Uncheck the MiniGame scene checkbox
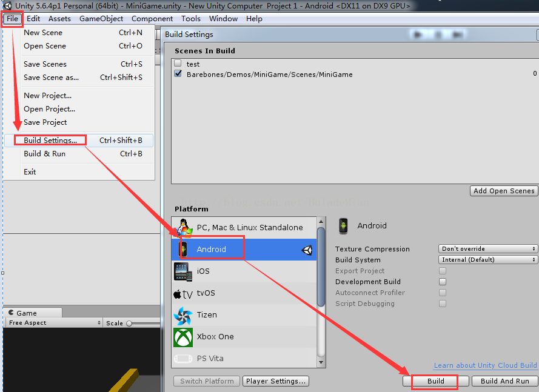 tap(178, 73)
